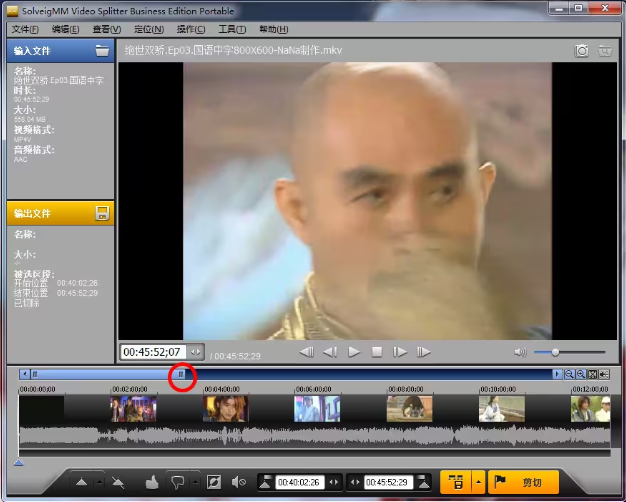
Task: Click the volume slider handle
Action: tap(555, 352)
